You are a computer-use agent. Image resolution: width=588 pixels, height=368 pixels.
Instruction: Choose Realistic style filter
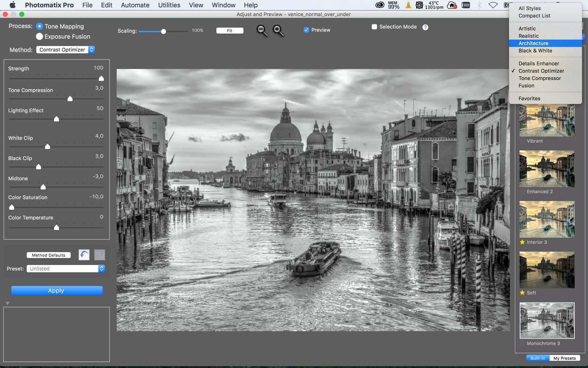[x=545, y=36]
